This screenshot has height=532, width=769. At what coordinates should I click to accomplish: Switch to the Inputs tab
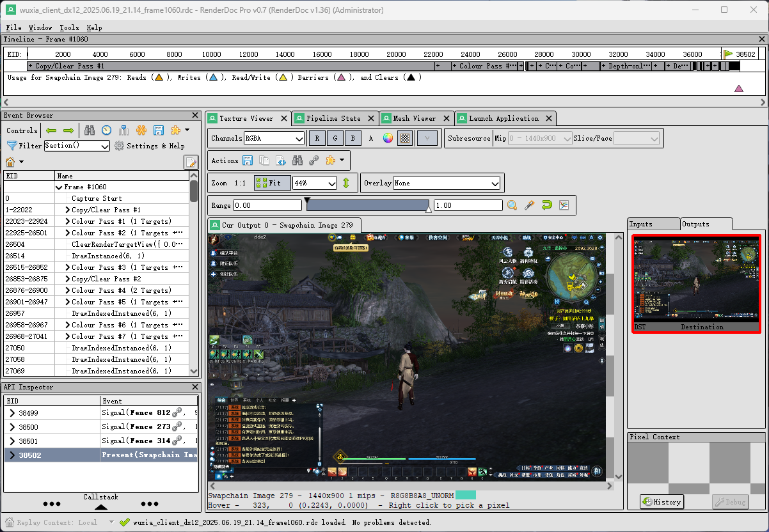(653, 224)
